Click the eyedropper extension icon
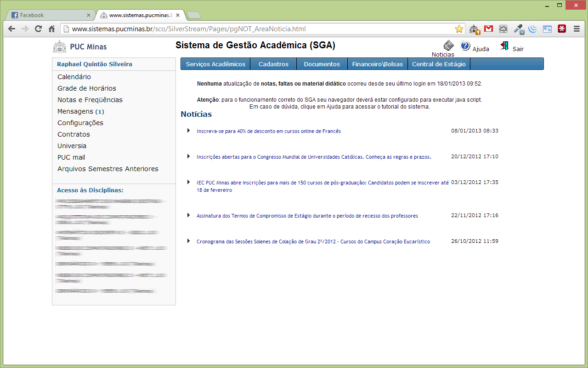 click(x=519, y=29)
